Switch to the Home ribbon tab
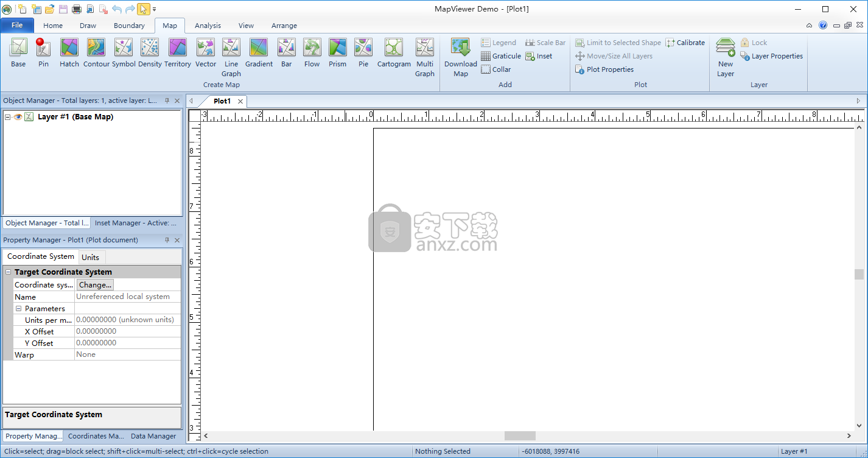The width and height of the screenshot is (868, 458). point(53,26)
